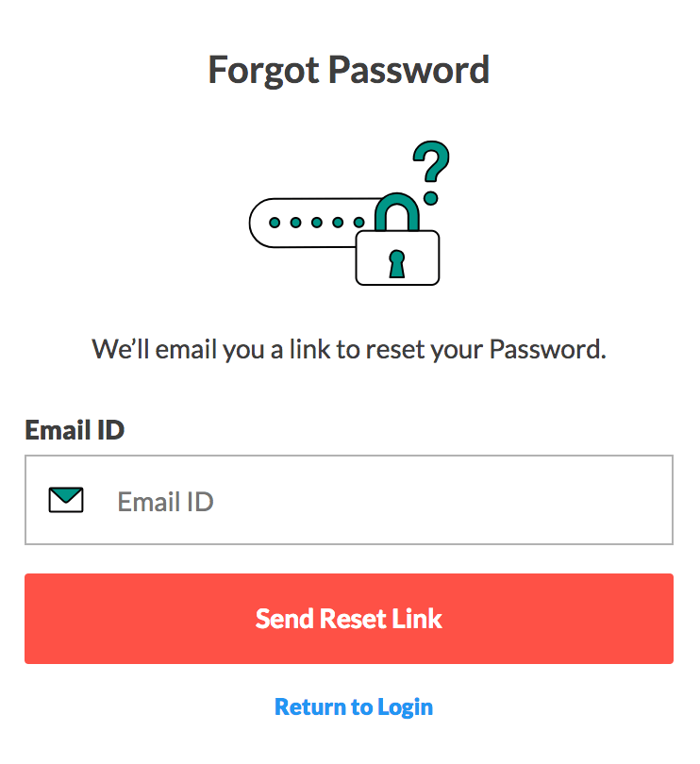Viewport: 700px width, 764px height.
Task: Click the "Email ID" placeholder text in the box
Action: tap(165, 501)
